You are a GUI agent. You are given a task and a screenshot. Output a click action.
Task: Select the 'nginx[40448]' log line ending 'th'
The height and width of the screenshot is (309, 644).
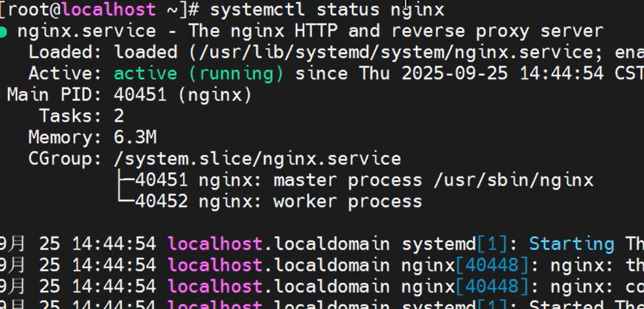point(322,265)
